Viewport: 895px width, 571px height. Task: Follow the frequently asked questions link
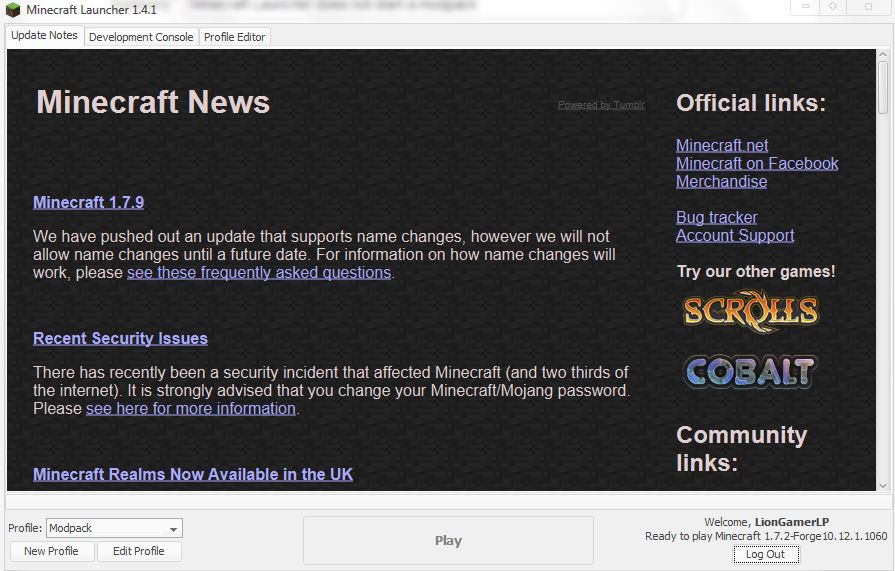pyautogui.click(x=259, y=272)
